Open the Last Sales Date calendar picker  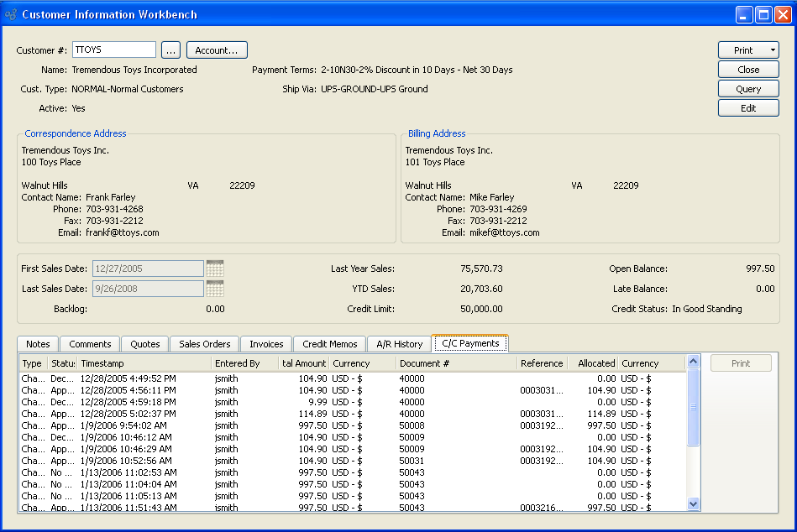click(x=215, y=289)
